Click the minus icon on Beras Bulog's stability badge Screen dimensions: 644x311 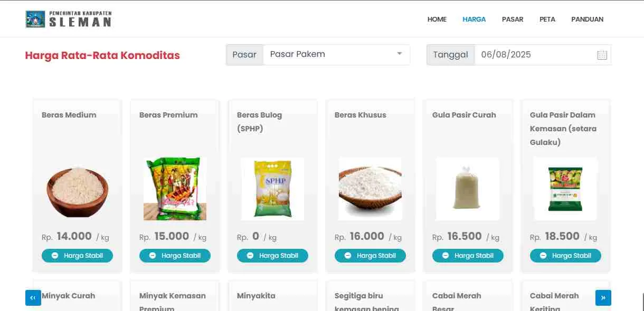click(x=250, y=255)
